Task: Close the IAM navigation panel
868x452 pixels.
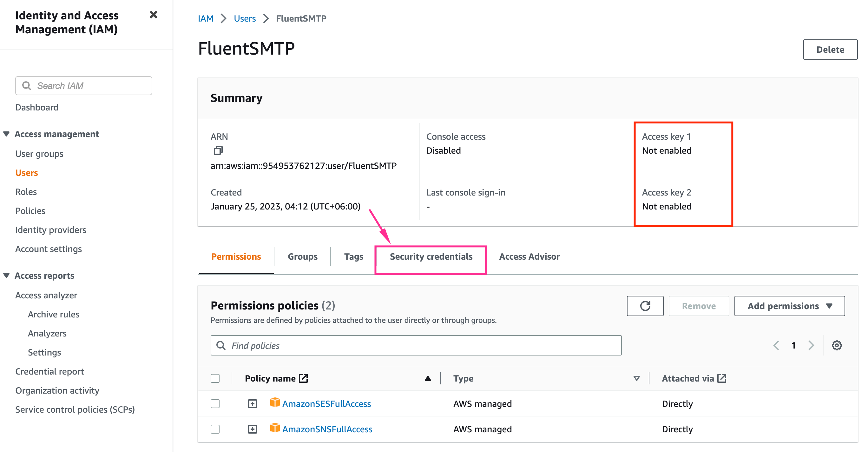Action: pos(153,15)
